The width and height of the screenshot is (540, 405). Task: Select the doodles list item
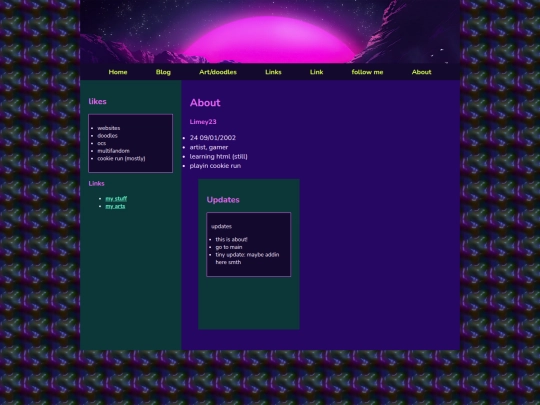[107, 136]
